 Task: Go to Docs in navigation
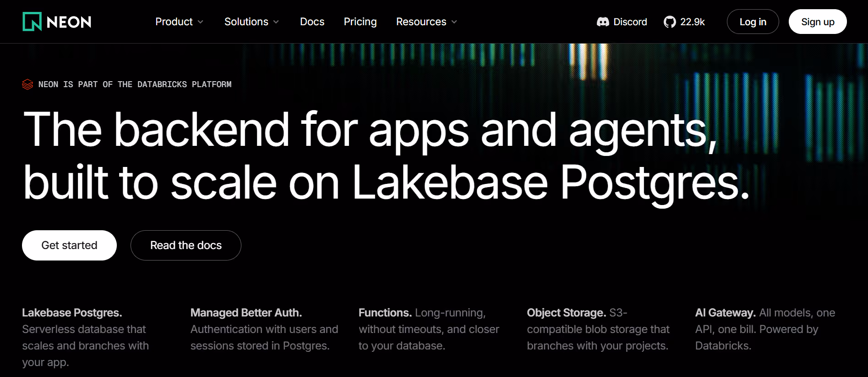[x=312, y=22]
